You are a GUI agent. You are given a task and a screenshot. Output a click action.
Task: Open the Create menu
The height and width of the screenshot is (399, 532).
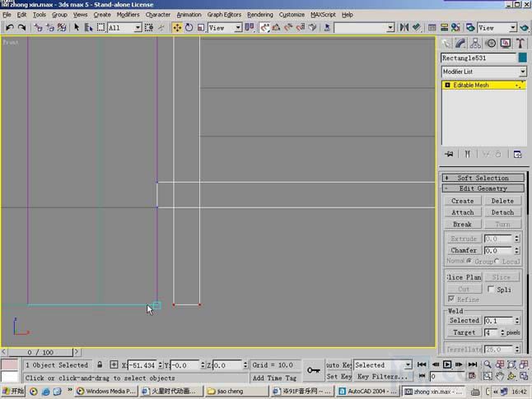102,15
